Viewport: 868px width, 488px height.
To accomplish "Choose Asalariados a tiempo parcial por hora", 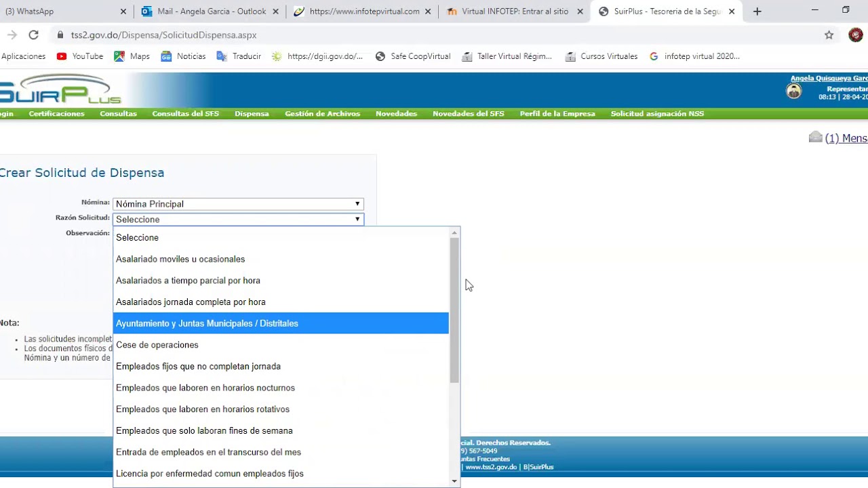I will [281, 281].
